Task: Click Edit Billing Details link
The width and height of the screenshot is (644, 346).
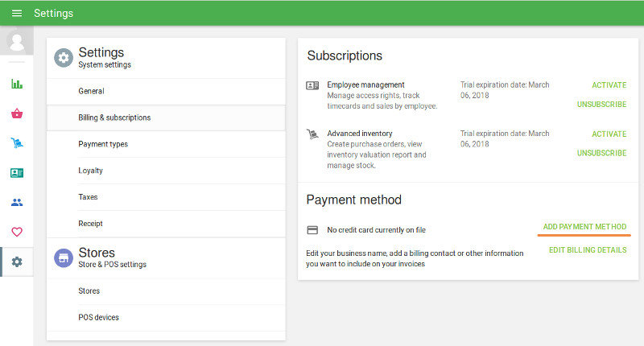Action: (588, 250)
